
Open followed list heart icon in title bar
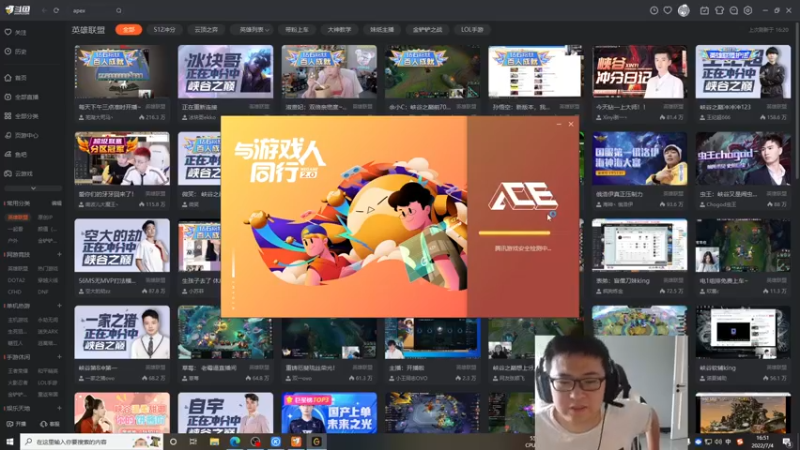point(667,10)
